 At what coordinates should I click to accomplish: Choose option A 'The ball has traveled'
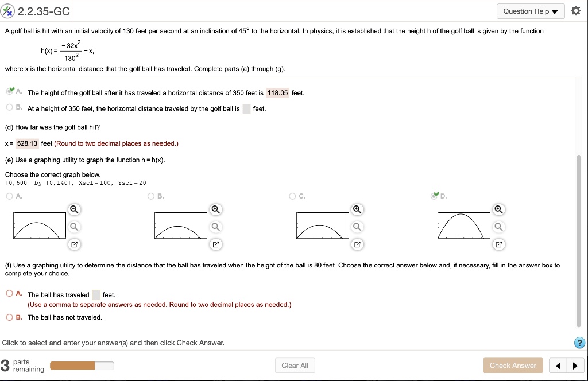click(x=10, y=294)
